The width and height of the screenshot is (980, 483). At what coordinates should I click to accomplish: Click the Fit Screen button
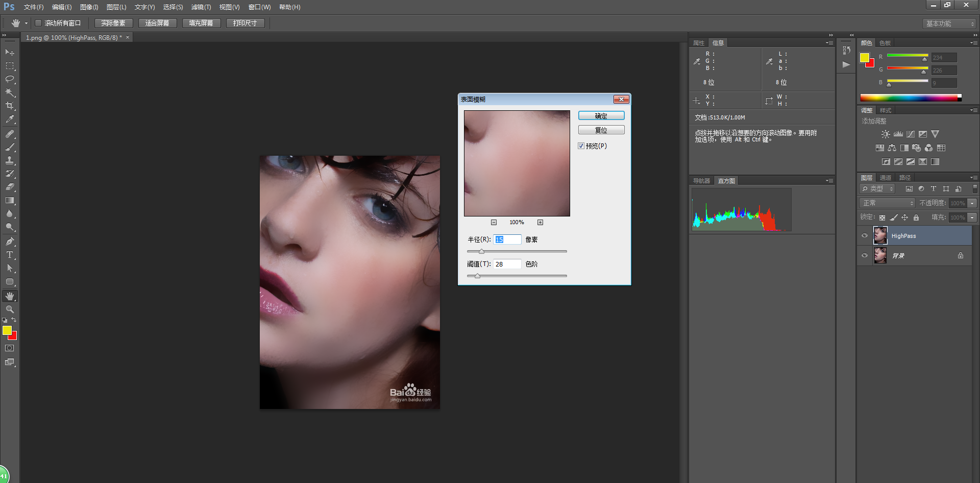pyautogui.click(x=157, y=23)
